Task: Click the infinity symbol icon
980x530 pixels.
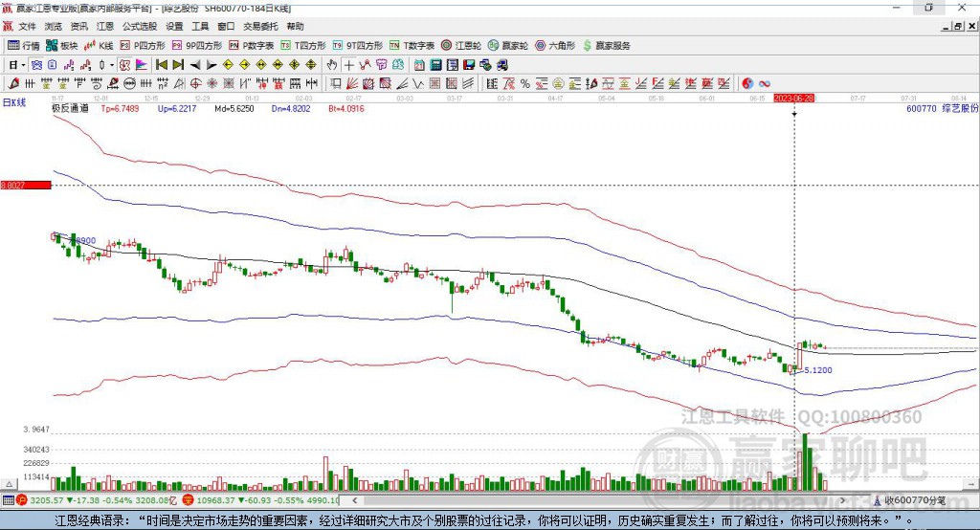Action: [765, 84]
